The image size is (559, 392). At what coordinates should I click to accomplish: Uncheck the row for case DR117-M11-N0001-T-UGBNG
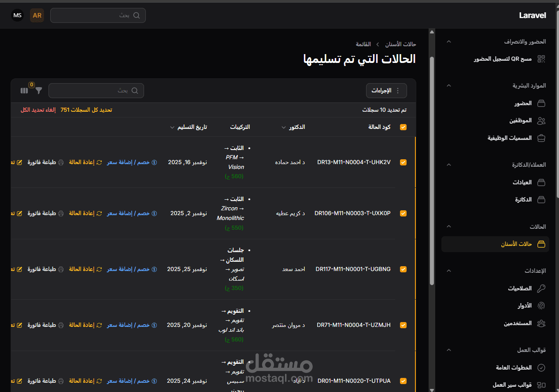point(403,269)
